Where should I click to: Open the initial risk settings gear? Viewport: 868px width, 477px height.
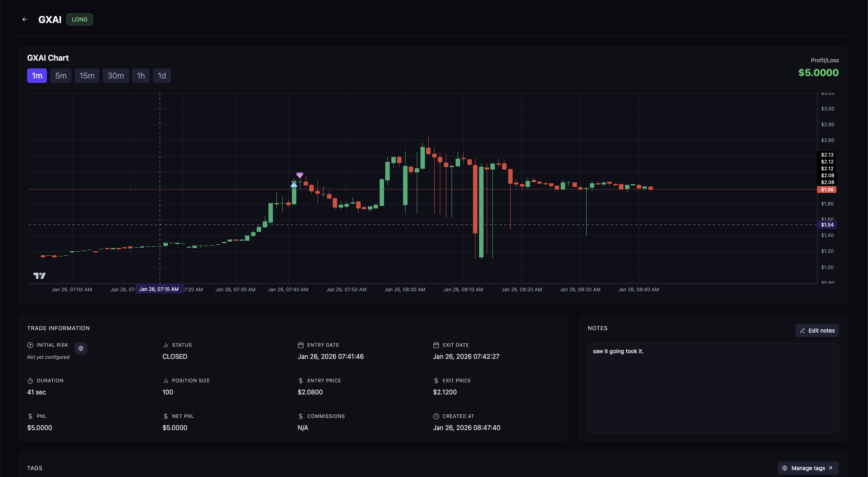[x=81, y=348]
